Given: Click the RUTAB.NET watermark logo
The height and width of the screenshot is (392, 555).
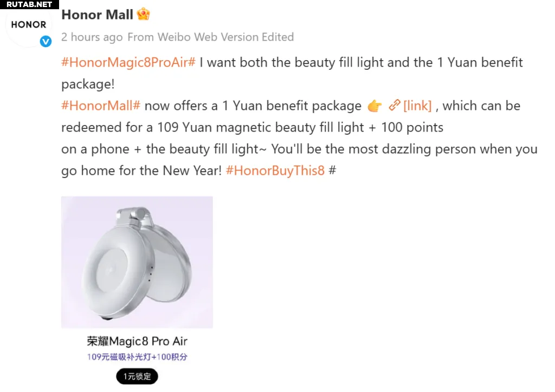Looking at the screenshot, I should (x=29, y=4).
